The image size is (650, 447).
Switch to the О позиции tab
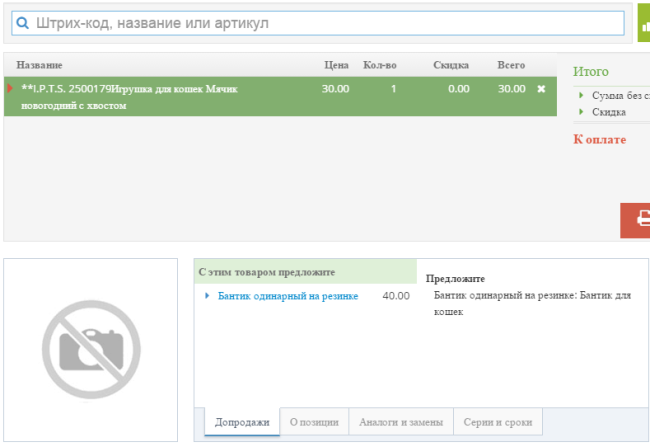314,422
